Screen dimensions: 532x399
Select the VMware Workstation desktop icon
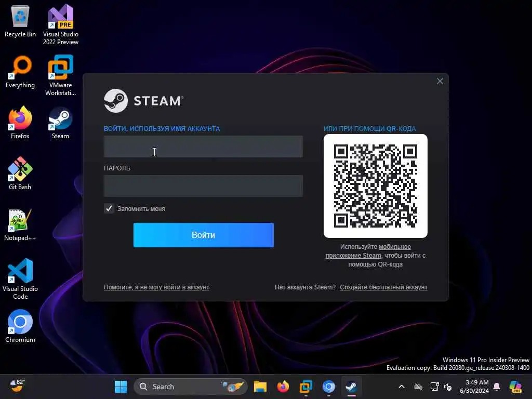(x=60, y=76)
